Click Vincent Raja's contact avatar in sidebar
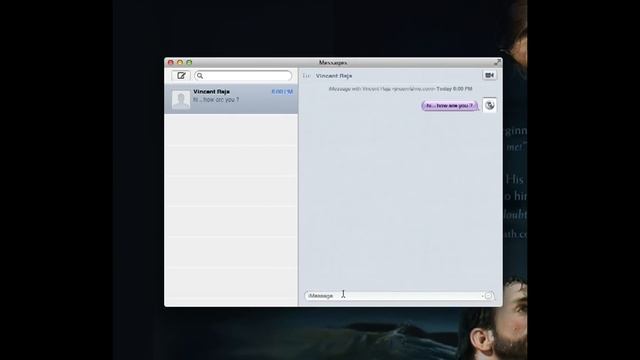Image resolution: width=640 pixels, height=360 pixels. [x=181, y=100]
